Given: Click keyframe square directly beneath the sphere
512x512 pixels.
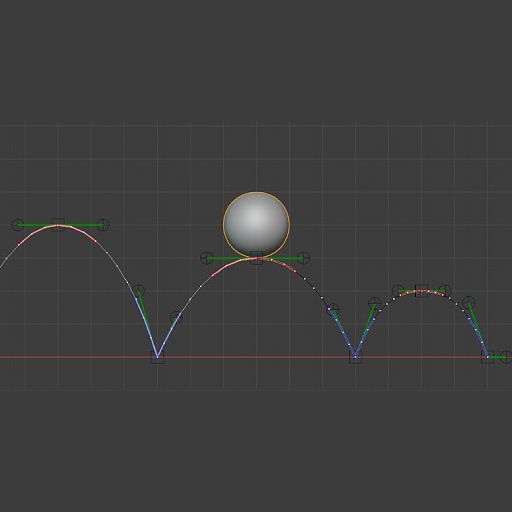Looking at the screenshot, I should (x=256, y=258).
